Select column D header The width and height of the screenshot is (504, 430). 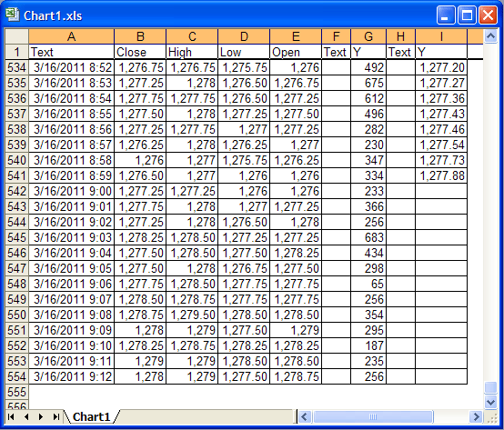coord(244,36)
